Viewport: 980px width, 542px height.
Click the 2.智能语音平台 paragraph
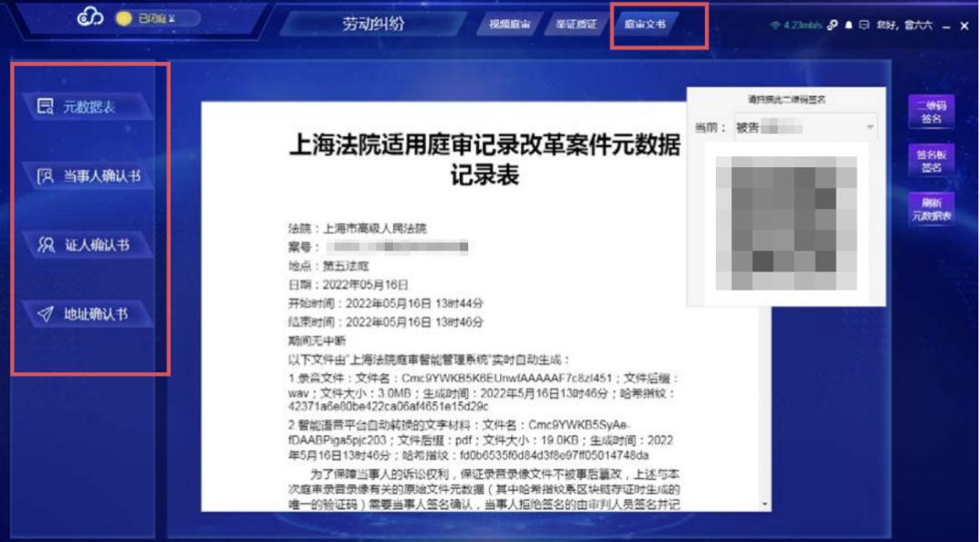pos(481,440)
